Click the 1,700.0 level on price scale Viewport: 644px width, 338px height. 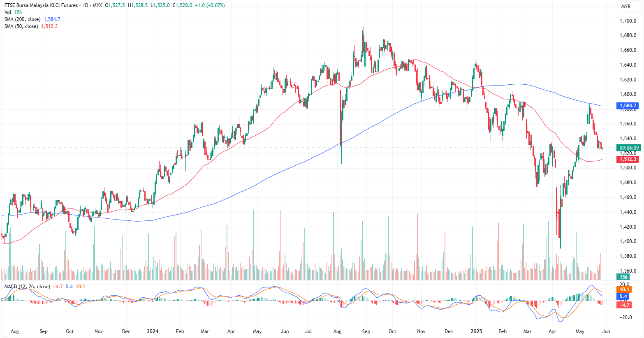[628, 21]
